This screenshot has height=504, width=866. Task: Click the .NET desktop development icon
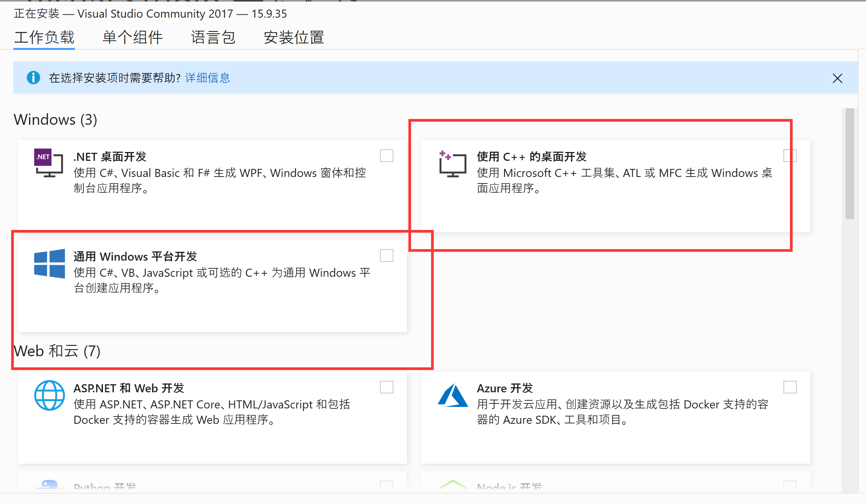pyautogui.click(x=48, y=163)
